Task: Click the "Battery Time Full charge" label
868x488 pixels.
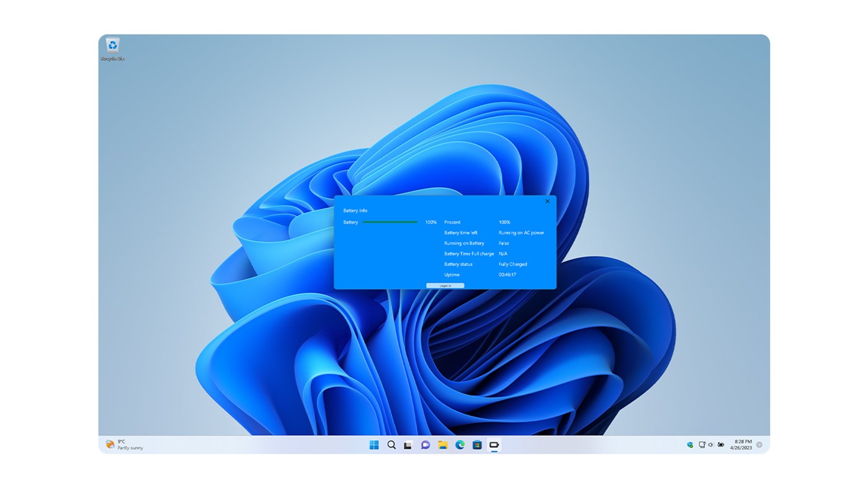Action: (469, 254)
